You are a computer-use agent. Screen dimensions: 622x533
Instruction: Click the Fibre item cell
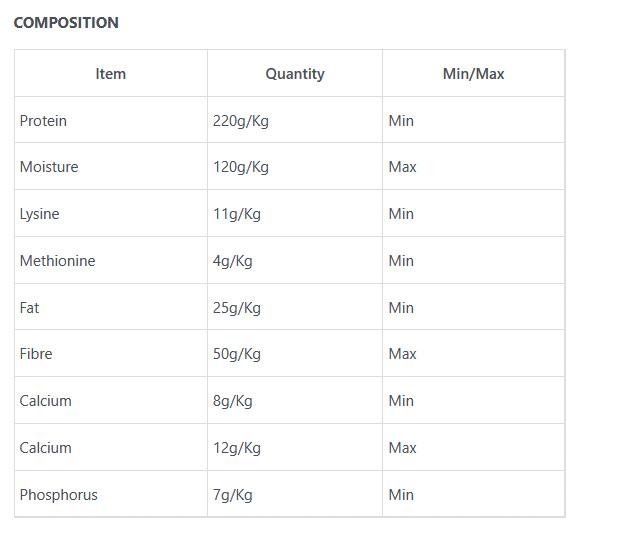coord(36,354)
